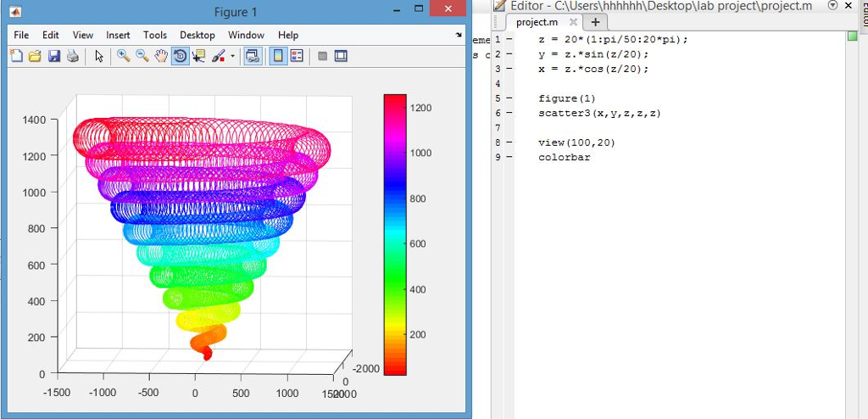
Task: Close the project.m tab
Action: click(x=573, y=22)
